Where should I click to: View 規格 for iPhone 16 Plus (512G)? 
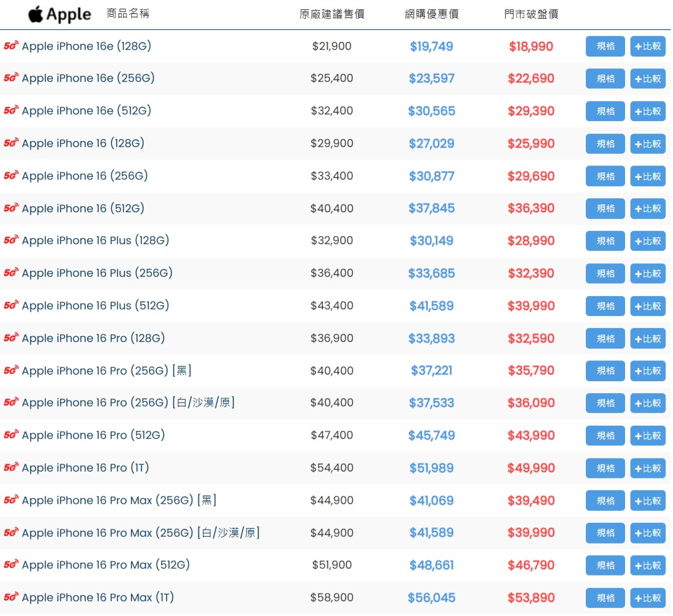[604, 306]
